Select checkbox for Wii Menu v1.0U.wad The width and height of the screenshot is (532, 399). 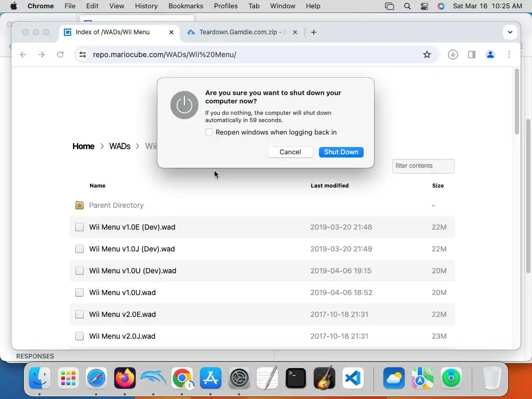coord(79,292)
